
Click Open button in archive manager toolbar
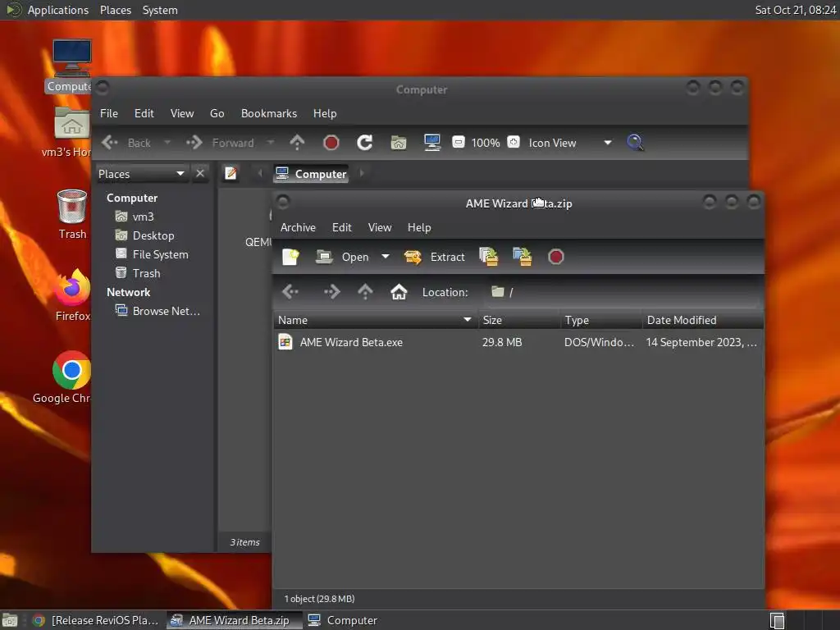[x=342, y=257]
